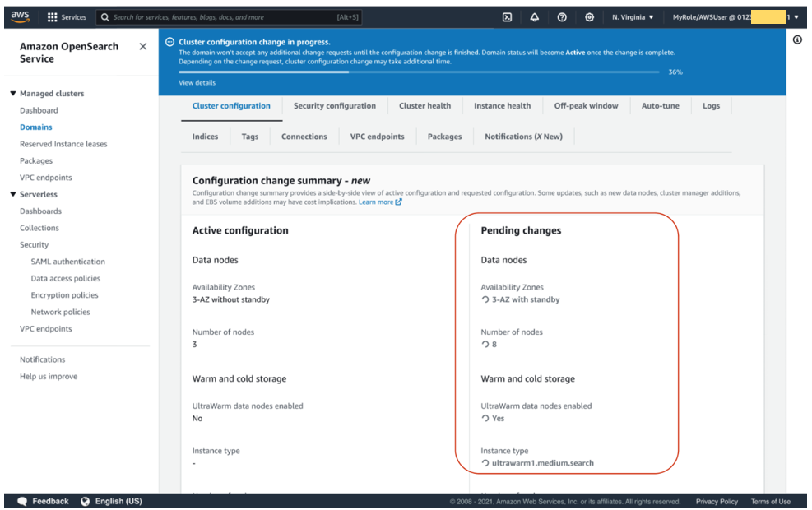
Task: Collapse the Serverless section
Action: (x=13, y=195)
